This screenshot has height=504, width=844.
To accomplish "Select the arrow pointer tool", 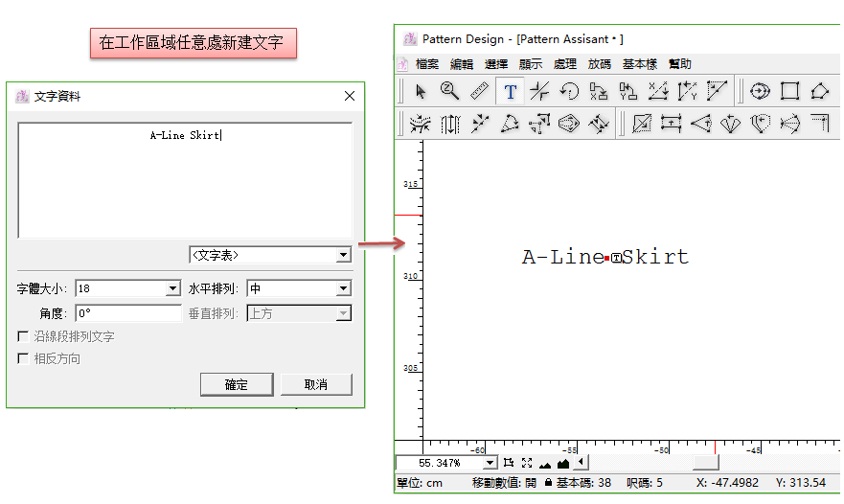I will pos(421,91).
